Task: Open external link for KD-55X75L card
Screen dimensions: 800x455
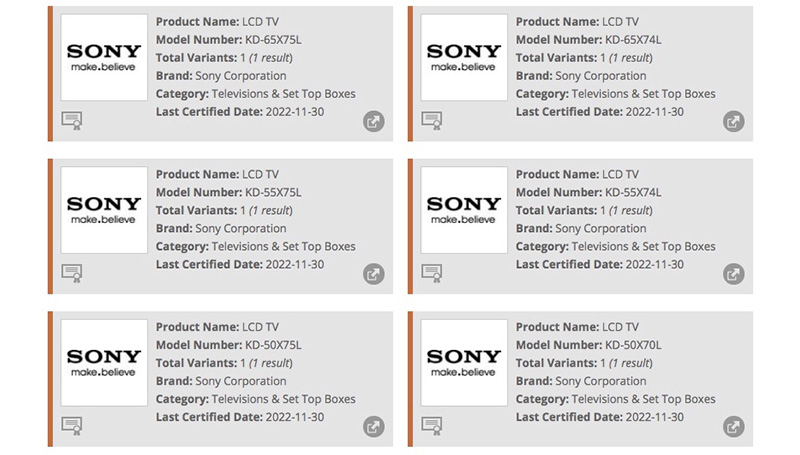Action: (x=373, y=274)
